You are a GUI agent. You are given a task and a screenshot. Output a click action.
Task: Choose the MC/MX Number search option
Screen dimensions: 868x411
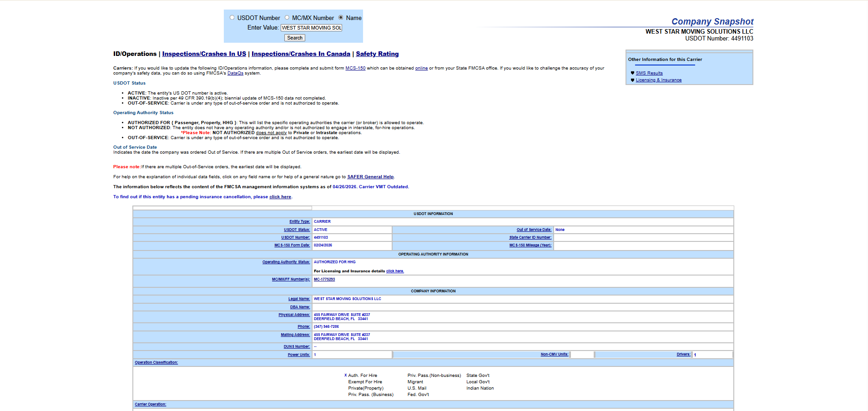pos(287,18)
